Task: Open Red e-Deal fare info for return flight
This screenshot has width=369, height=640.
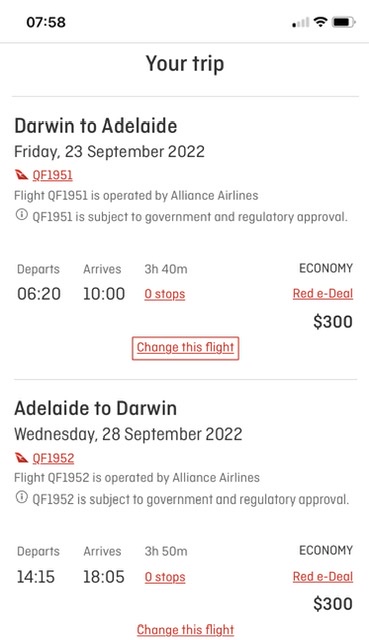Action: [322, 576]
